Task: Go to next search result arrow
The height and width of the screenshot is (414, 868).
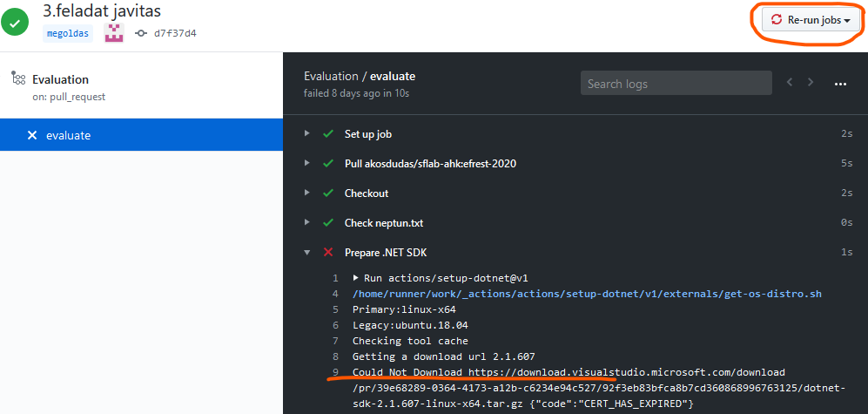Action: point(811,83)
